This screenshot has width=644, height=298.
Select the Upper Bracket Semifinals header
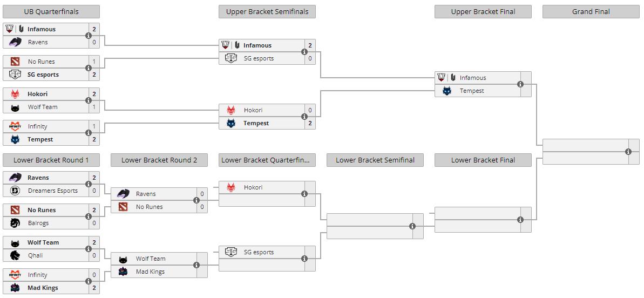point(267,12)
